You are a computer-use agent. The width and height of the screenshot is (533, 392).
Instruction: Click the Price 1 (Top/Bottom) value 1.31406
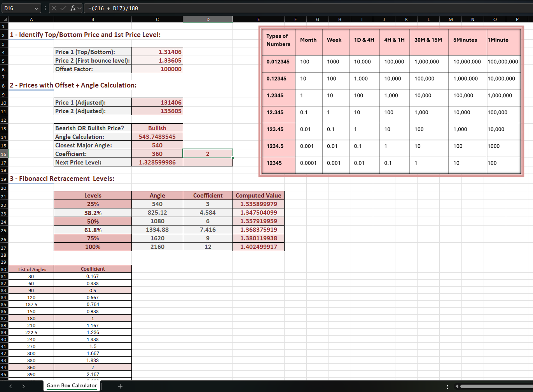[157, 52]
